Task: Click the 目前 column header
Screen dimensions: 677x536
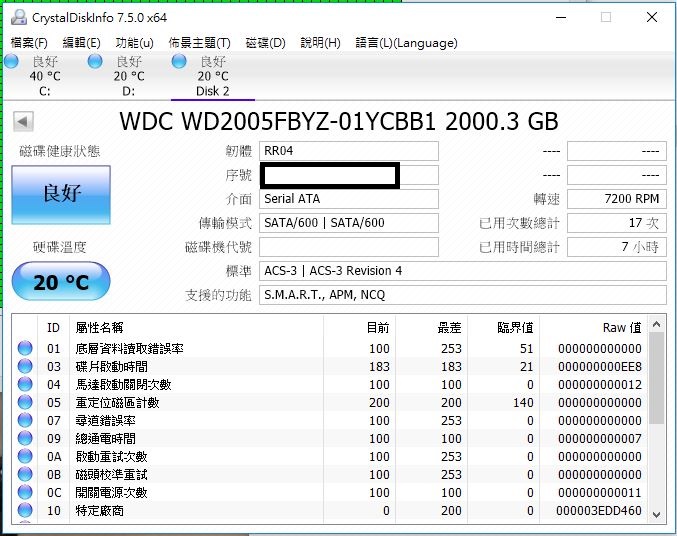Action: click(x=359, y=327)
